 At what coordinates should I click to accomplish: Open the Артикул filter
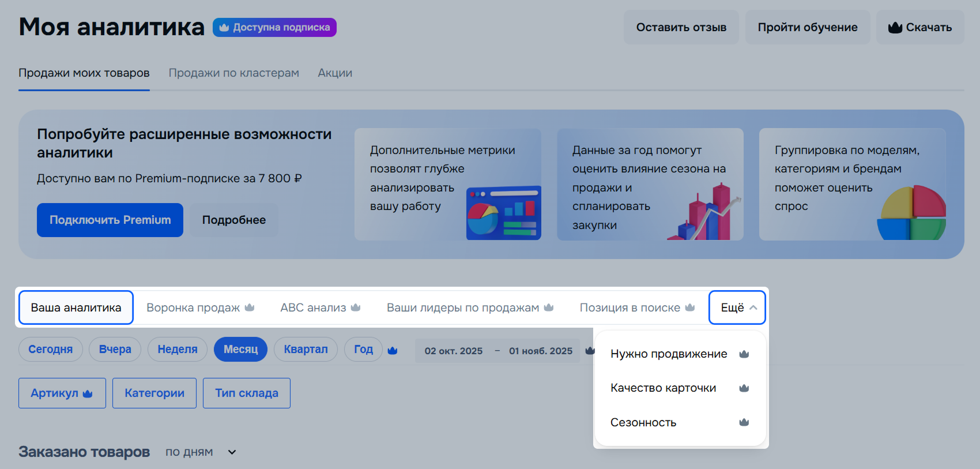pos(62,393)
